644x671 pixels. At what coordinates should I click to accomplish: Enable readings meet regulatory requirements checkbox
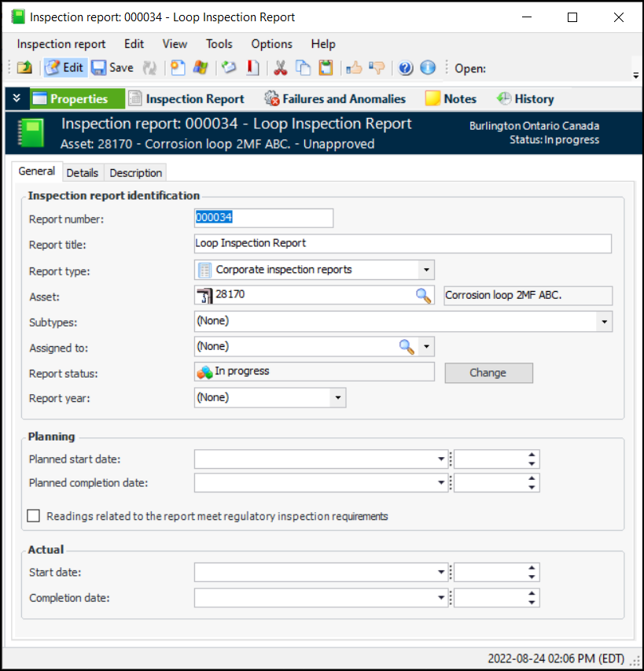click(x=34, y=517)
